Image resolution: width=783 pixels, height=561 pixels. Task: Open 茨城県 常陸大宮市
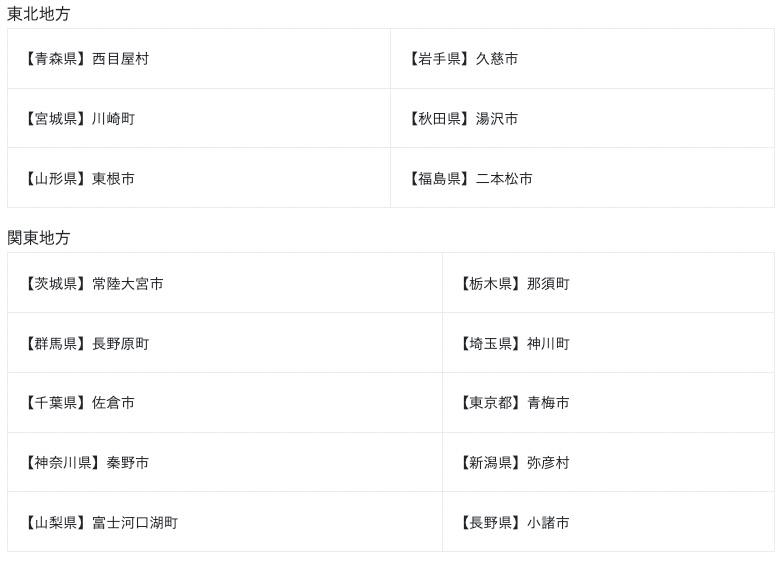coord(92,284)
